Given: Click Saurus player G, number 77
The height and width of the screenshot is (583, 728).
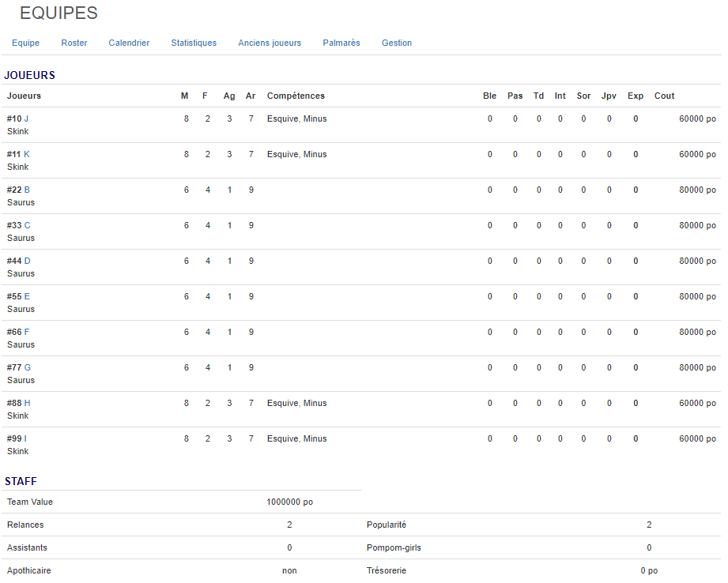Looking at the screenshot, I should coord(28,367).
